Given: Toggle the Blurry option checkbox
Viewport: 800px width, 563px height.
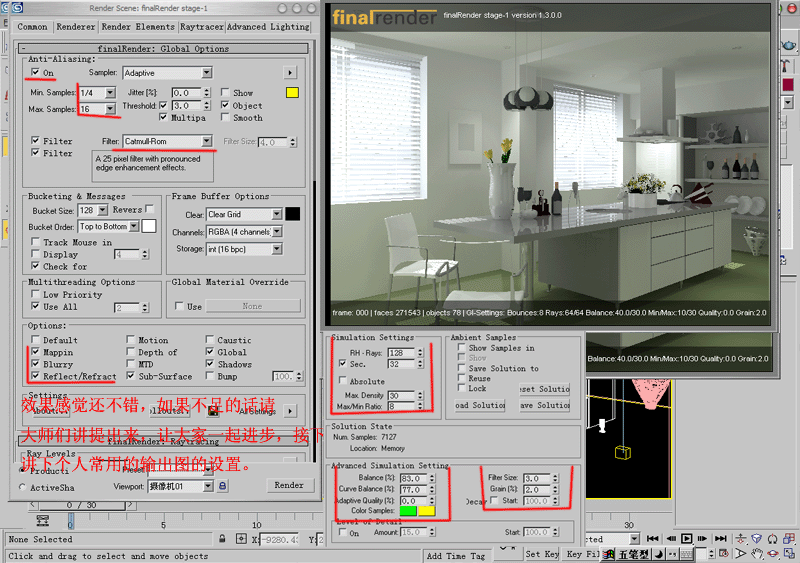Looking at the screenshot, I should 35,364.
